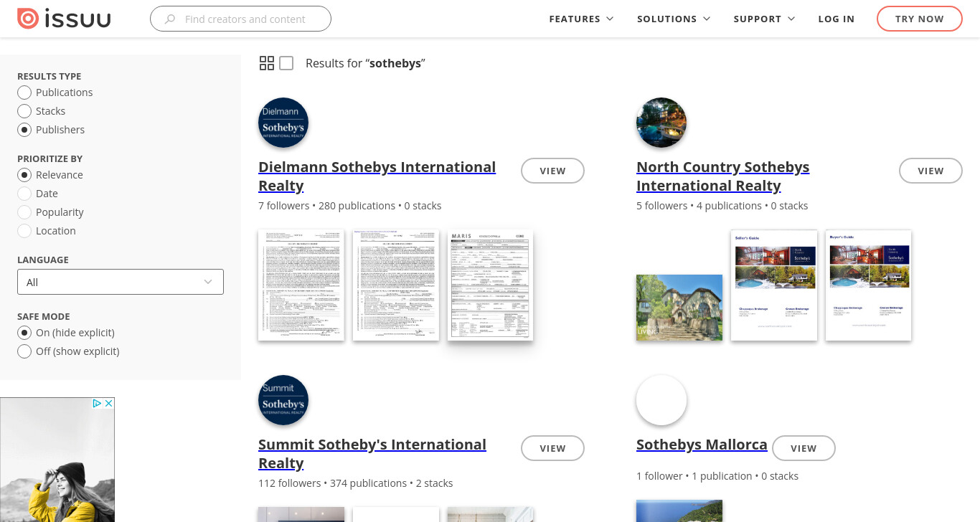The image size is (980, 522).
Task: Click the search magnifier icon
Action: [x=170, y=19]
